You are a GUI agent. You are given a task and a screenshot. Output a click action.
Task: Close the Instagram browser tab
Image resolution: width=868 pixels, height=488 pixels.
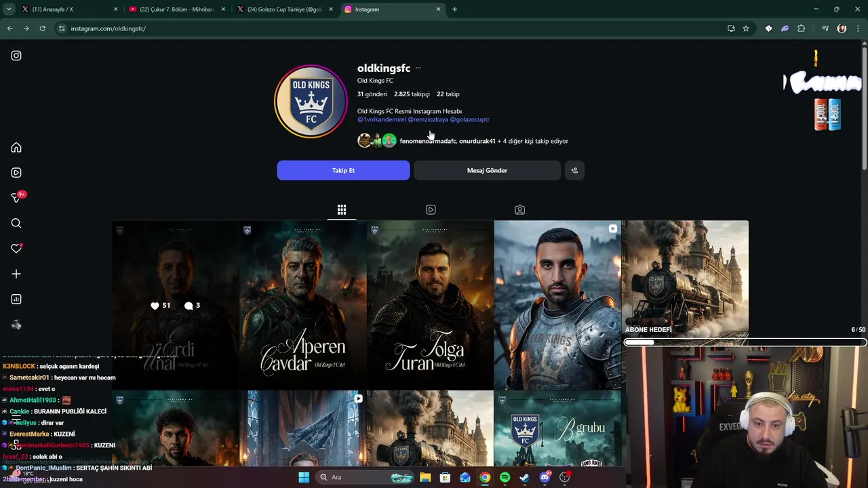[438, 9]
